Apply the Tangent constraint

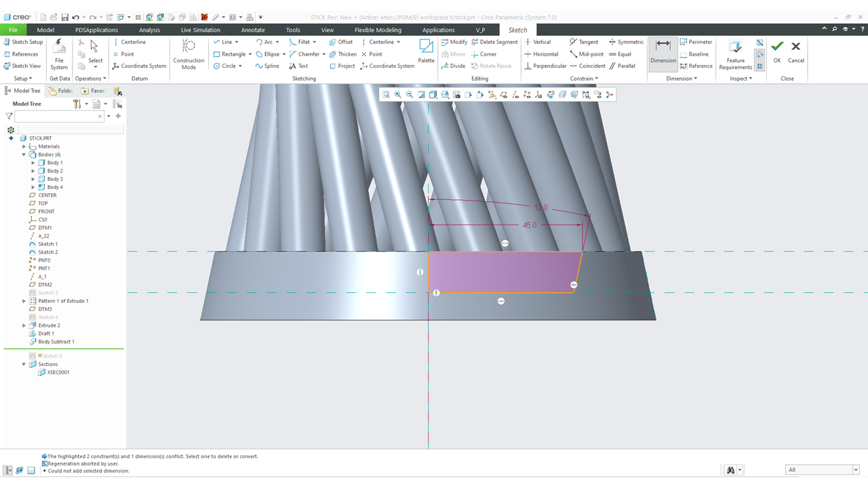[584, 42]
